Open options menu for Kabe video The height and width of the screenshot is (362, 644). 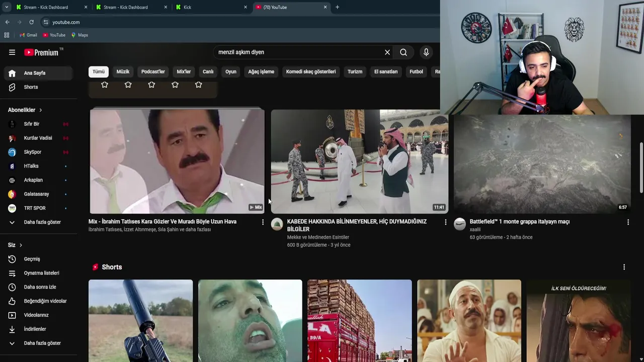point(445,222)
